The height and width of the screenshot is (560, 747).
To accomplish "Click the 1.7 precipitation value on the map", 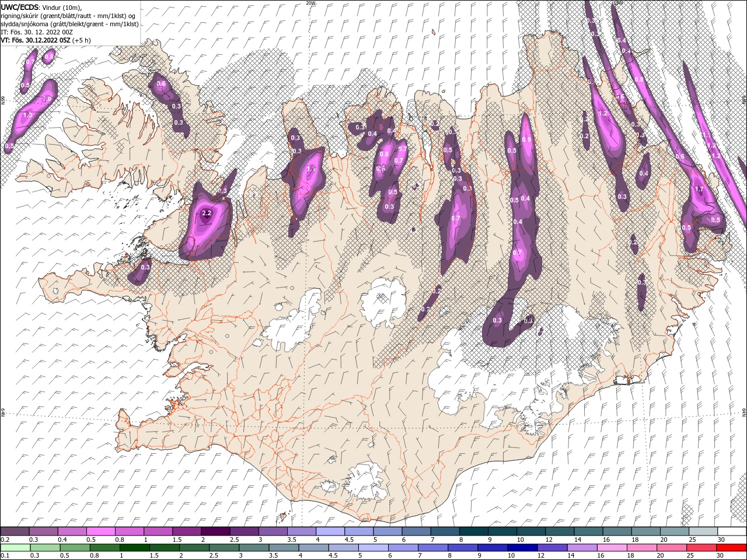I will pyautogui.click(x=699, y=190).
